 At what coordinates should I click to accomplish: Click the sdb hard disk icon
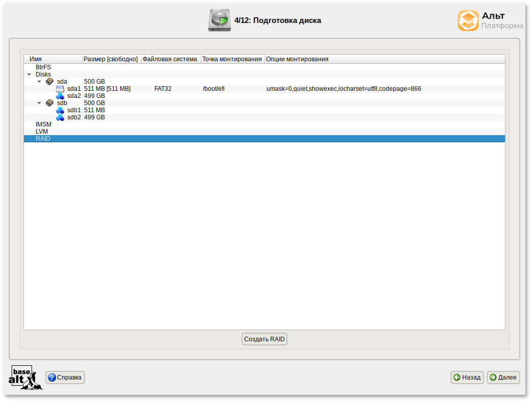point(49,103)
